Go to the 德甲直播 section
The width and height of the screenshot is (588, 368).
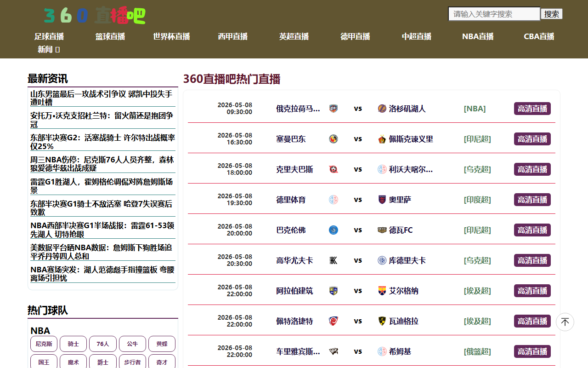[x=355, y=36]
